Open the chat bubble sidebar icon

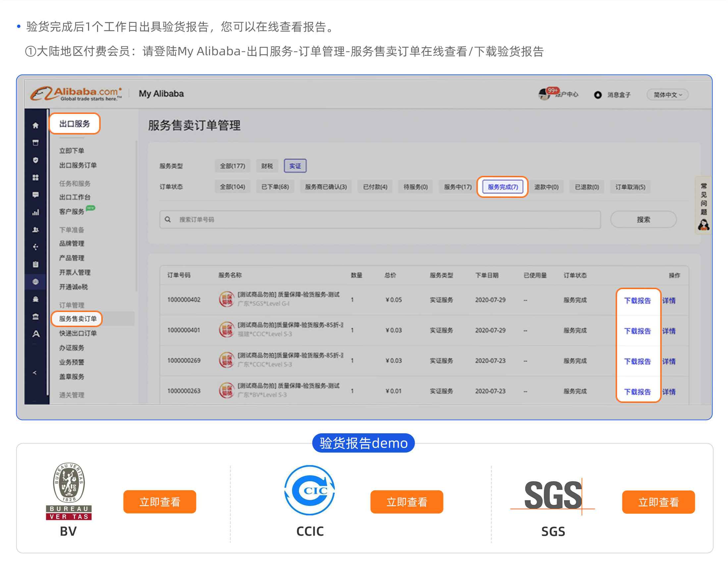point(35,195)
